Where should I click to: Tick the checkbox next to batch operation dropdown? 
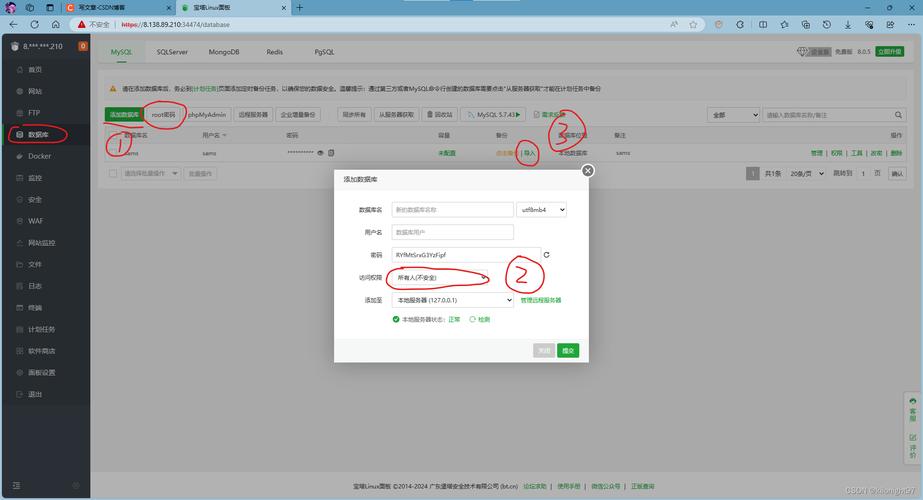click(113, 173)
